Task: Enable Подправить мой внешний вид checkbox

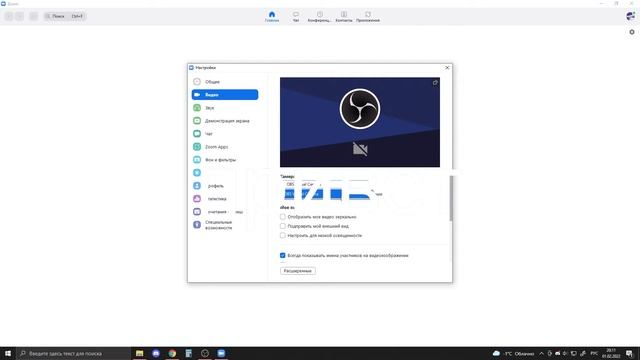Action: click(282, 226)
